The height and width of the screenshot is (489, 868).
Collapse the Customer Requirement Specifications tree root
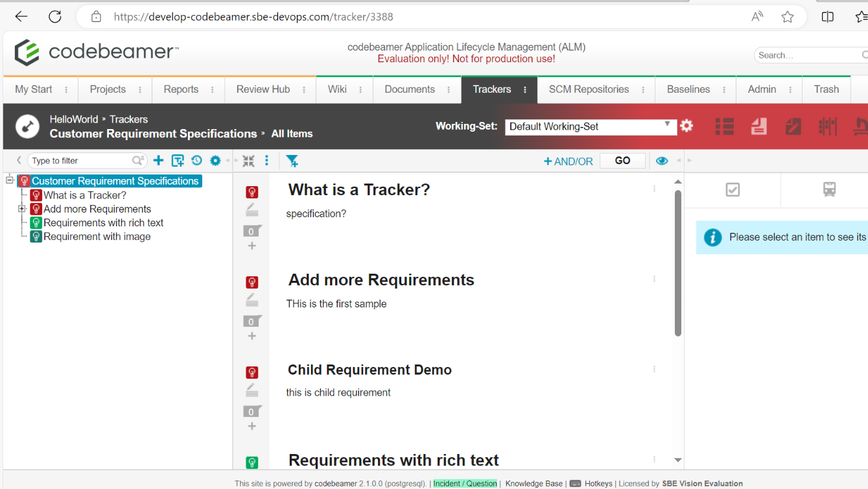pyautogui.click(x=10, y=180)
